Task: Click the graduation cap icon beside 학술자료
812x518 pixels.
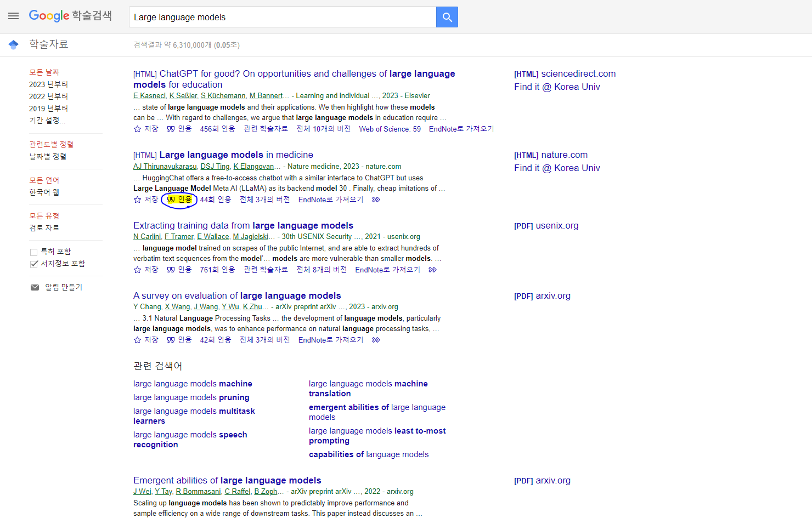Action: (14, 44)
